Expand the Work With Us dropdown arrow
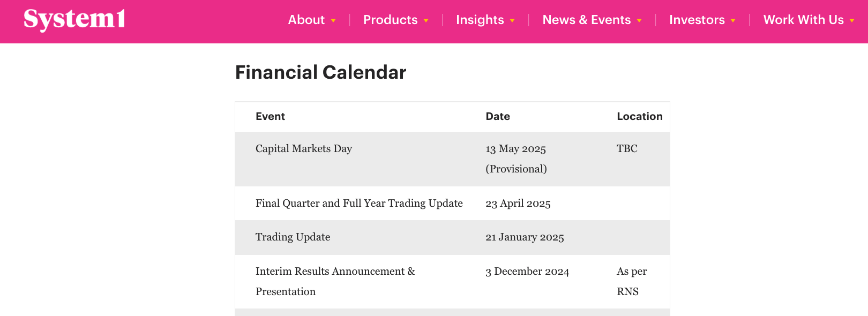This screenshot has height=316, width=868. tap(852, 21)
